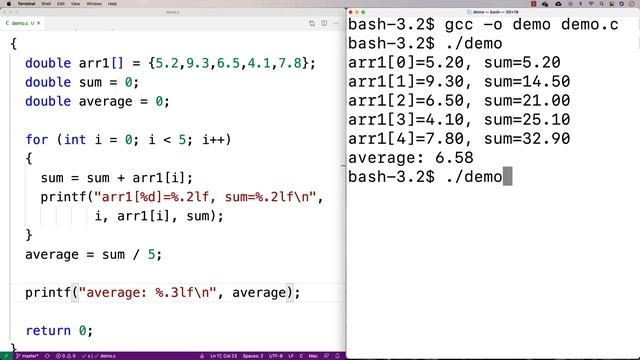Click the gcc -o demo demo.c command line
Screen dimensions: 640x360
[483, 24]
